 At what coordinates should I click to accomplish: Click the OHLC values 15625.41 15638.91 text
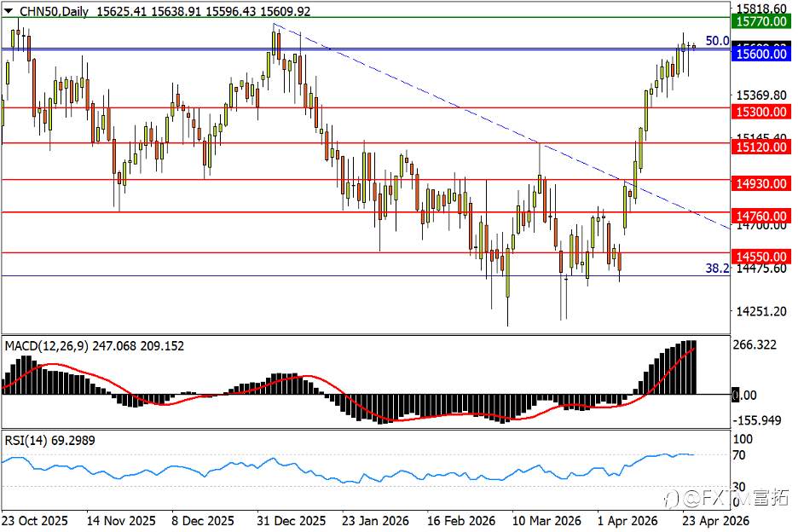148,11
